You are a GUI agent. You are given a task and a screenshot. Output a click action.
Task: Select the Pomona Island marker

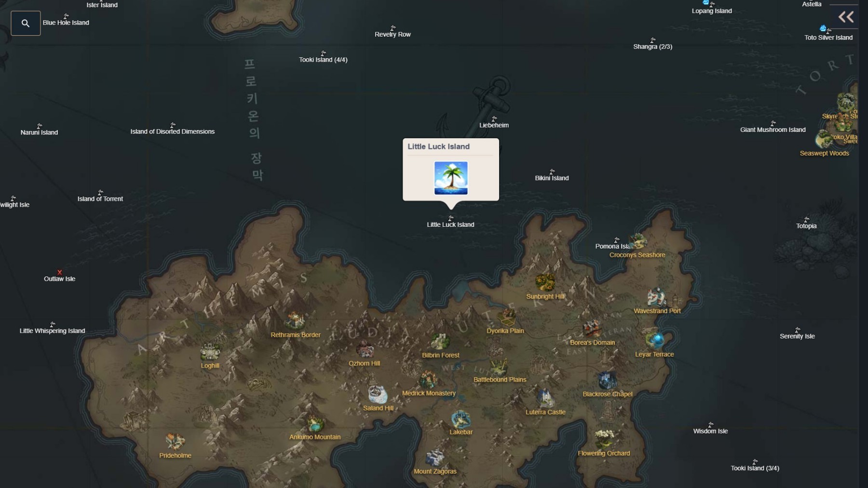coord(616,239)
